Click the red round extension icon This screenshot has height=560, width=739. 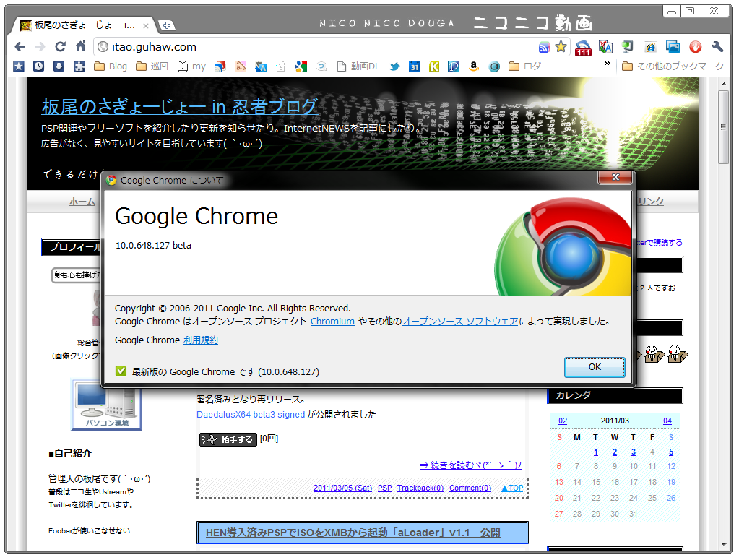coord(695,47)
